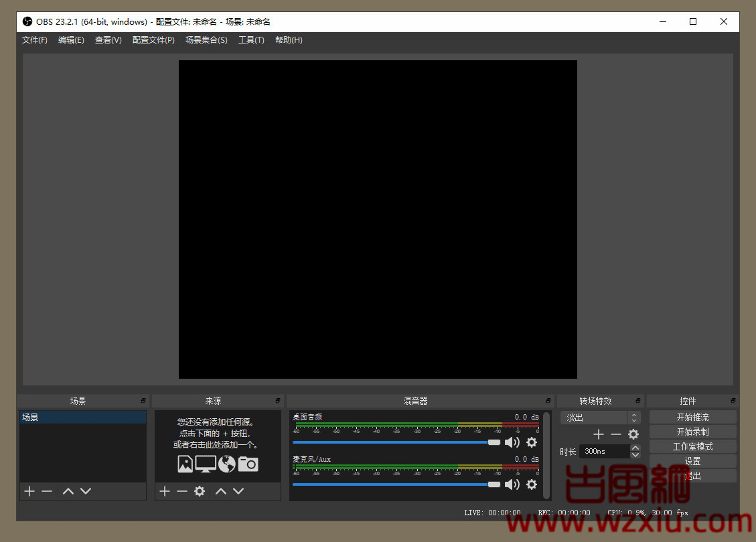Open the 工具(T) menu
Viewport: 756px width, 542px height.
[251, 40]
